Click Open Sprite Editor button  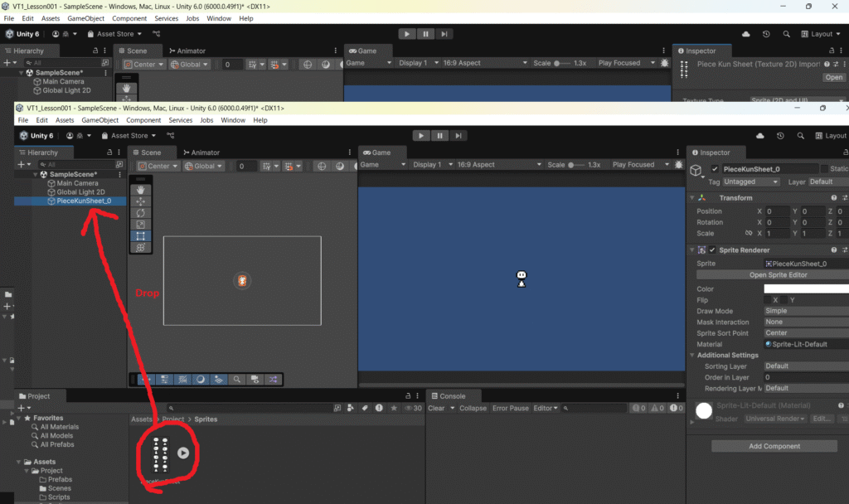pos(778,275)
